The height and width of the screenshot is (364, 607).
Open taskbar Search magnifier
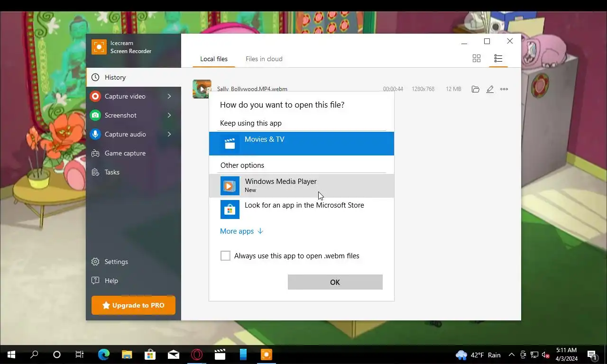34,355
